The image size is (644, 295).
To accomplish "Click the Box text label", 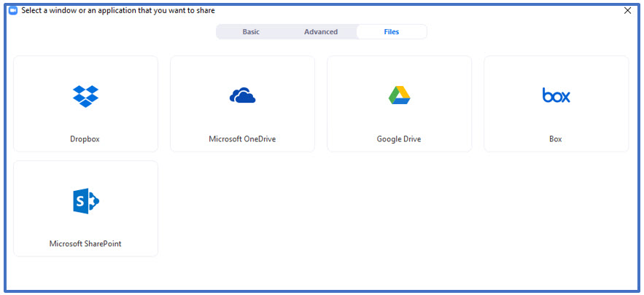I will [555, 139].
